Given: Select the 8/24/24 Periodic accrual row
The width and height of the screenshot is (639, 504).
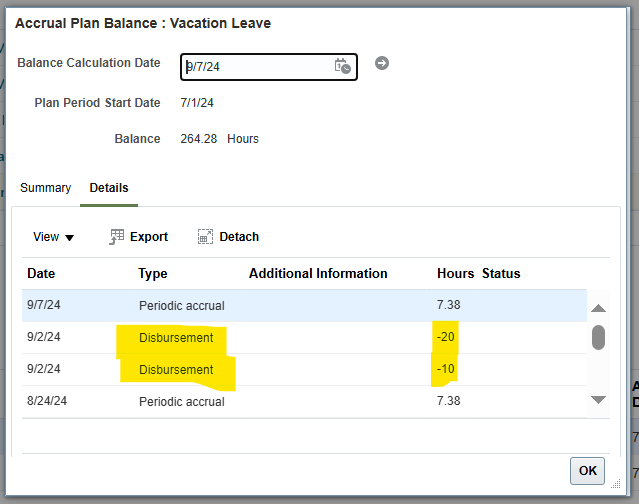Looking at the screenshot, I should tap(304, 401).
